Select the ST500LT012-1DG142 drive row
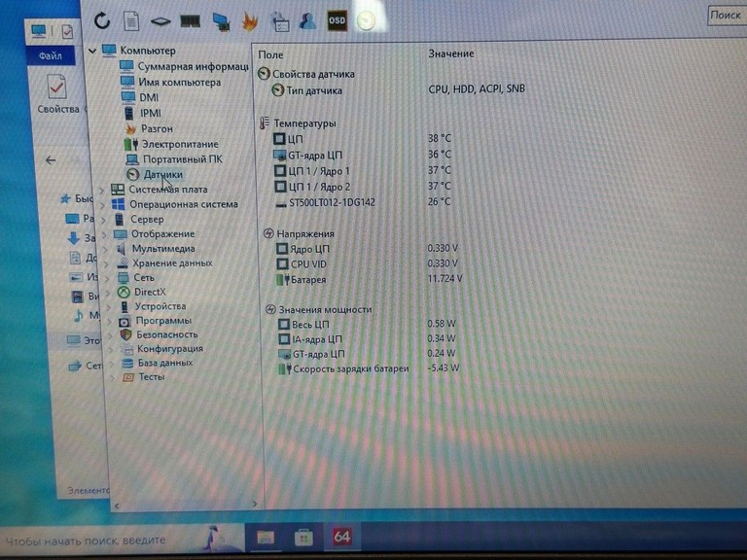 click(x=363, y=202)
